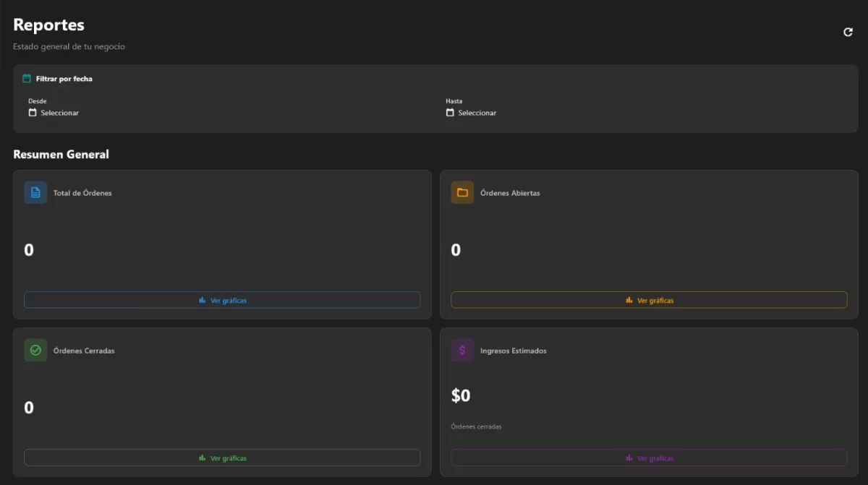Click the 0 value in Órdenes Cerradas
868x485 pixels.
(29, 408)
